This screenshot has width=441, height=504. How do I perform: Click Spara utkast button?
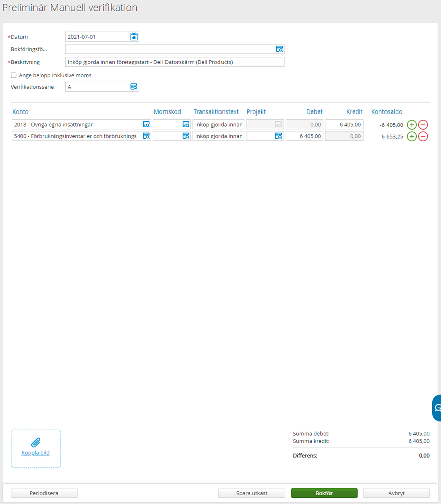[251, 493]
